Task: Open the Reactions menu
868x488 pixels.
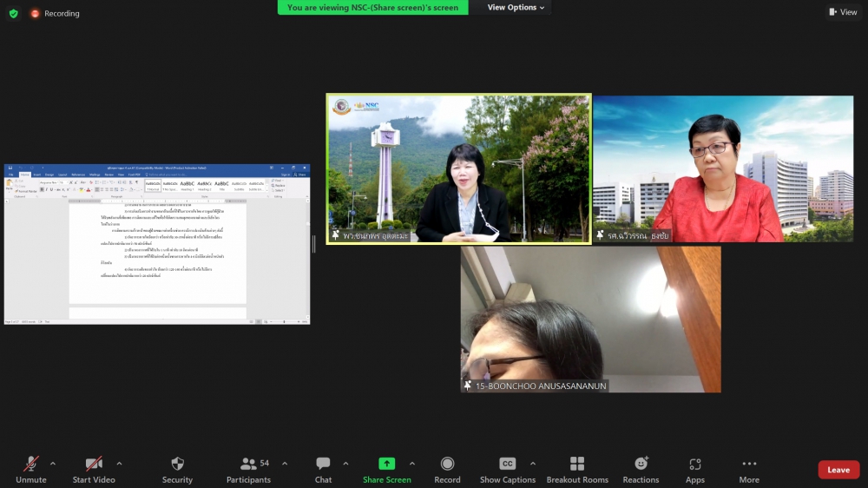Action: tap(641, 465)
